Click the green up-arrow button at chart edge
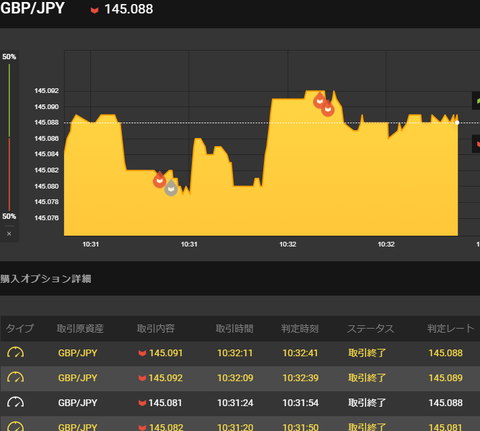The height and width of the screenshot is (431, 480). pos(476,100)
